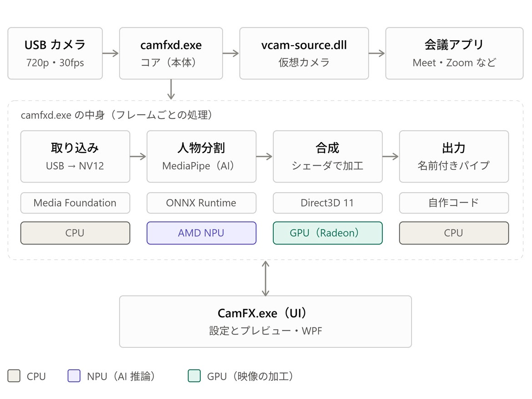
Task: Select the camfxd.exe コア box
Action: (171, 53)
